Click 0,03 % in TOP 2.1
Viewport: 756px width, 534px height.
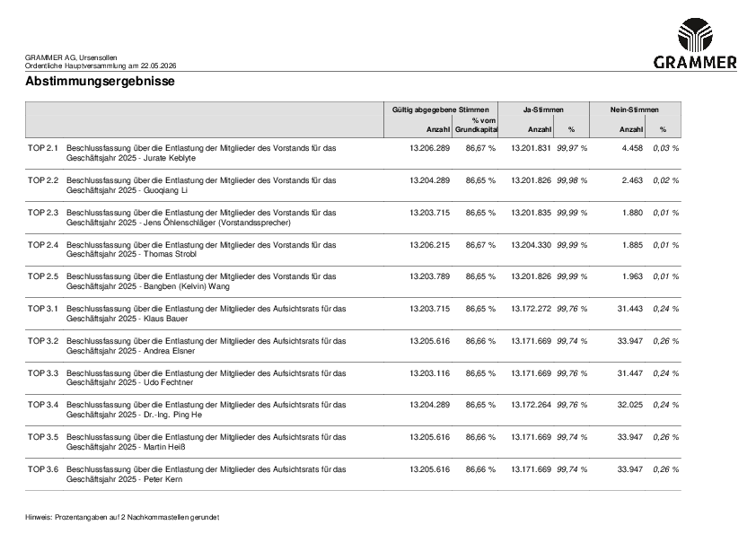click(x=666, y=148)
